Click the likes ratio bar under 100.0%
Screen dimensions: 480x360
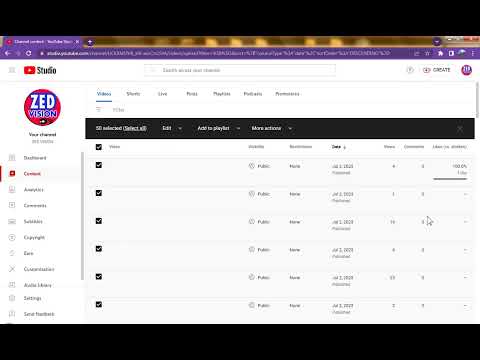click(x=450, y=179)
